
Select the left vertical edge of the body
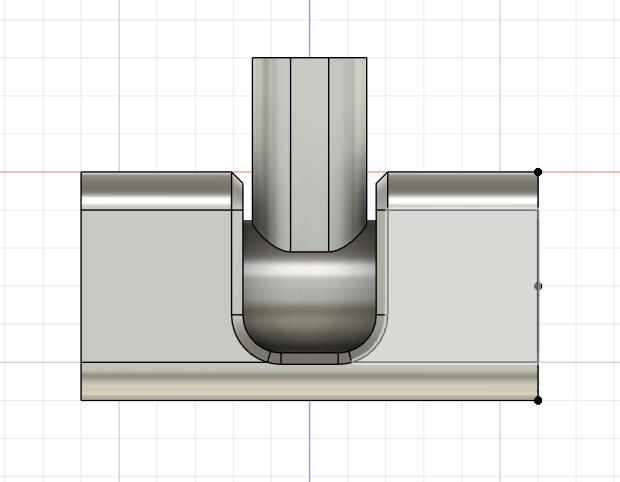click(x=81, y=290)
